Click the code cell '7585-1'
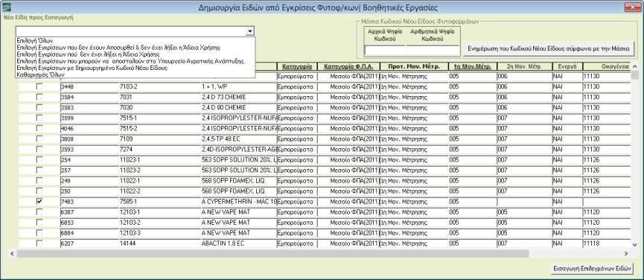 (x=159, y=201)
